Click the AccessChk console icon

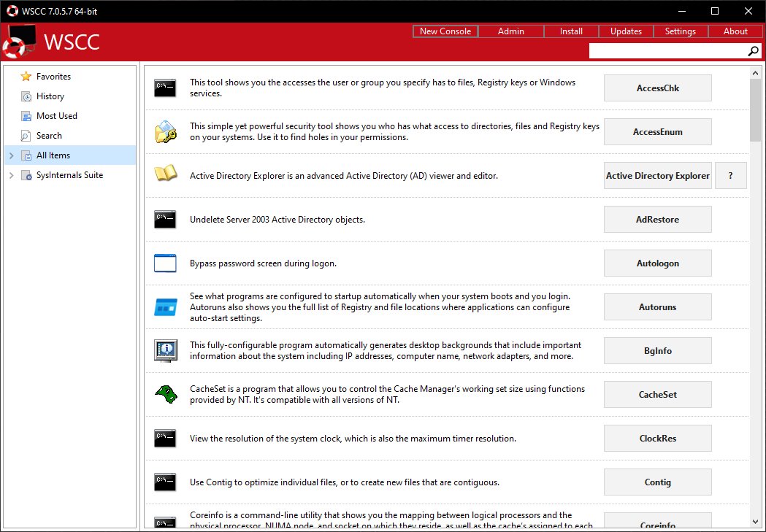tap(165, 88)
